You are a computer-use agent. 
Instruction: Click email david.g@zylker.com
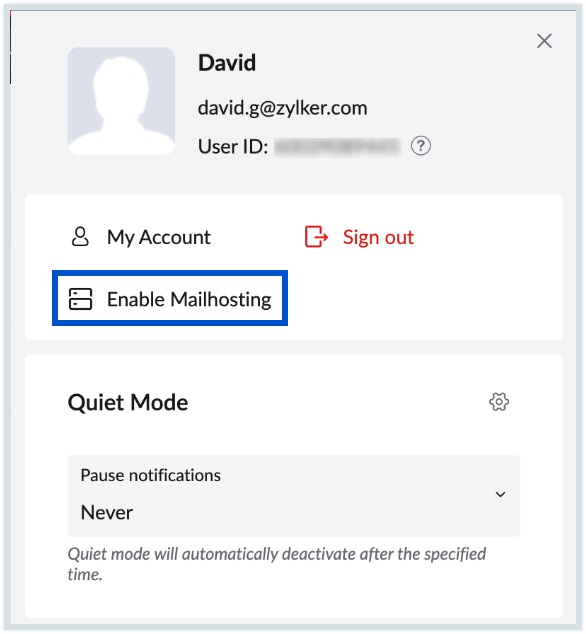point(283,108)
